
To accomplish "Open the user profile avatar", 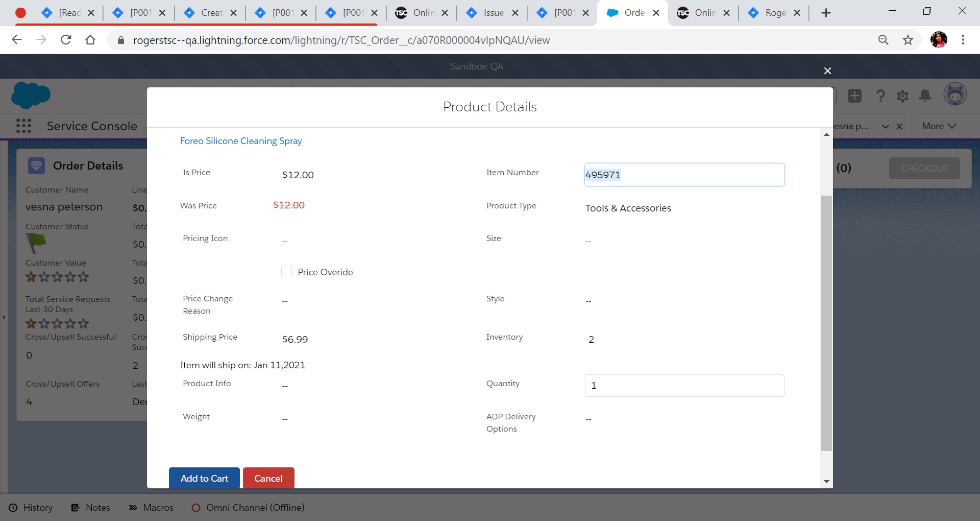I will tap(954, 94).
